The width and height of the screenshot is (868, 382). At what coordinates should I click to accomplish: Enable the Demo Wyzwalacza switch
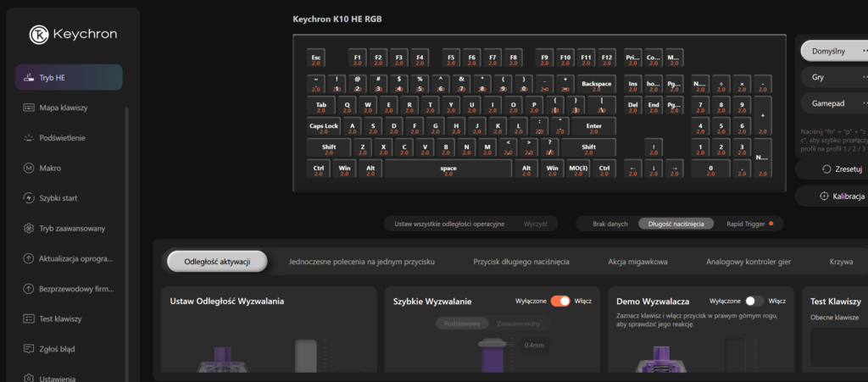click(x=754, y=301)
